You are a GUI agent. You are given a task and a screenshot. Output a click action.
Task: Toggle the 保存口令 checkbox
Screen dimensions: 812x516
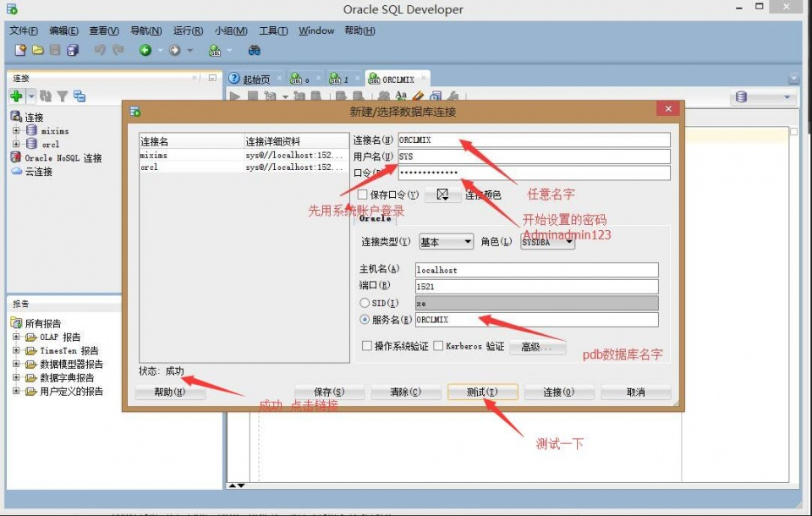[363, 195]
